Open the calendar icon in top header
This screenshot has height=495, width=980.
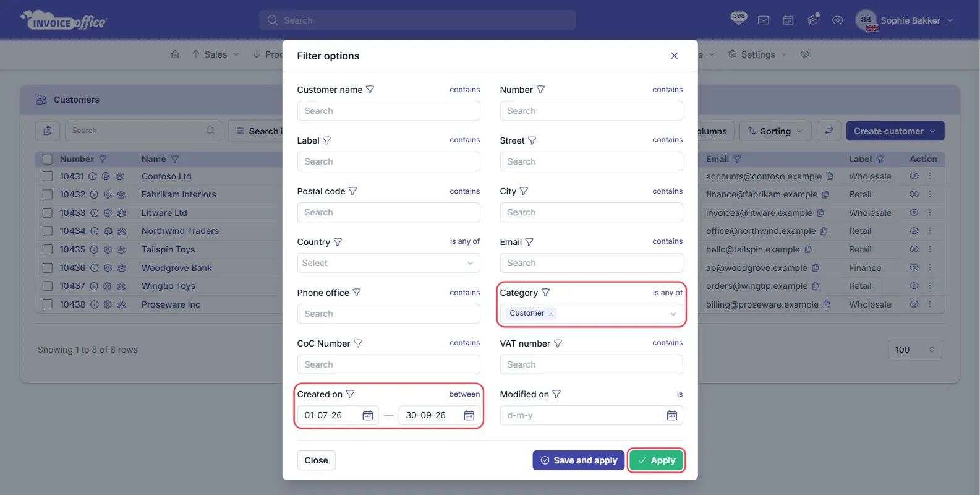788,20
